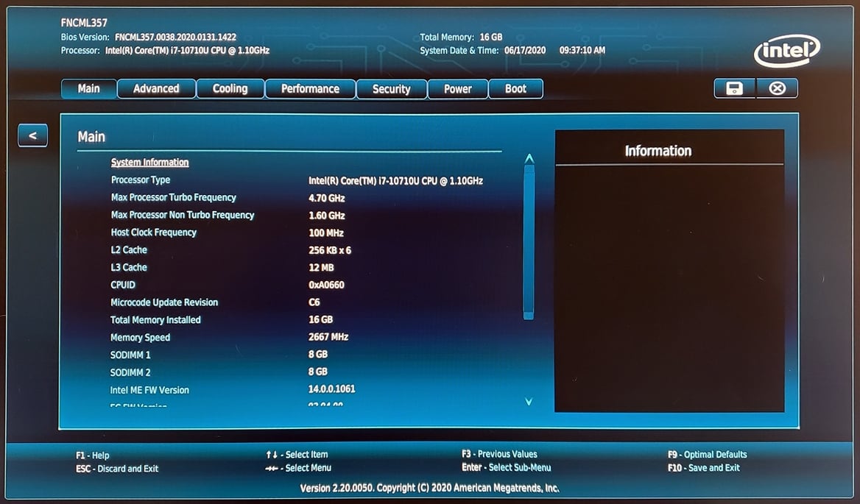Click the Intel logo
The image size is (860, 504).
point(787,51)
